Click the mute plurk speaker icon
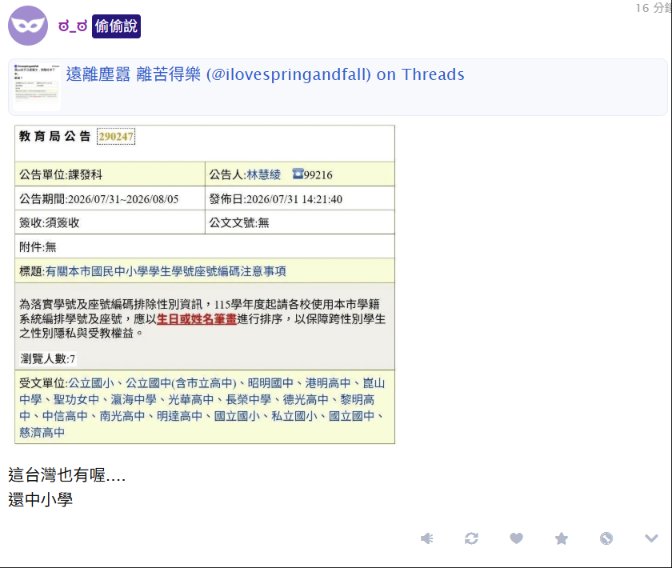 427,538
